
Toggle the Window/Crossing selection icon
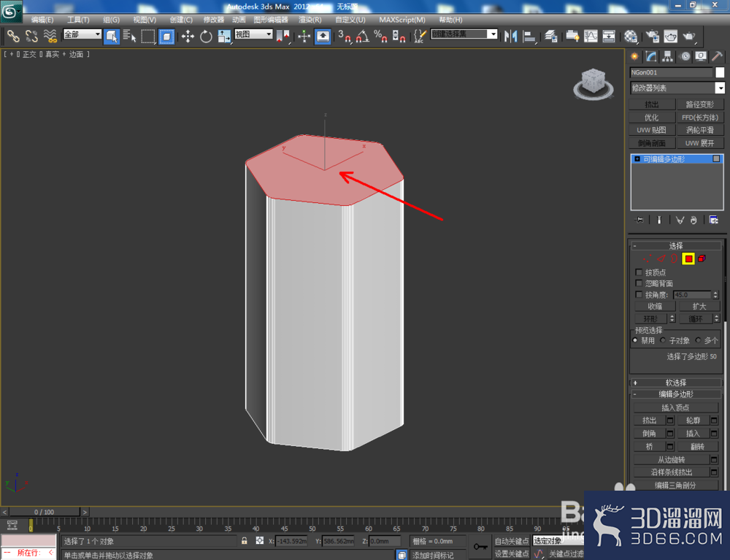pyautogui.click(x=166, y=36)
